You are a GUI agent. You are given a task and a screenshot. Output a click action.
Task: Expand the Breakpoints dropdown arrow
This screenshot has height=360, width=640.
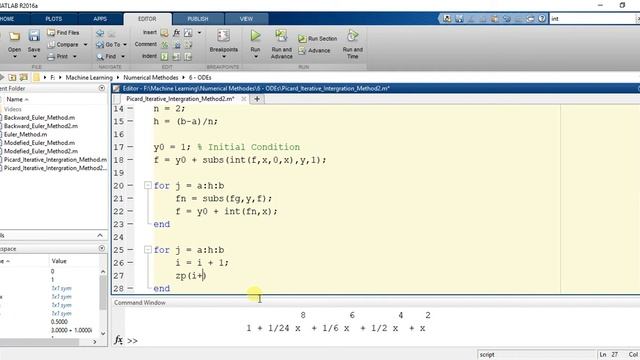pos(224,57)
